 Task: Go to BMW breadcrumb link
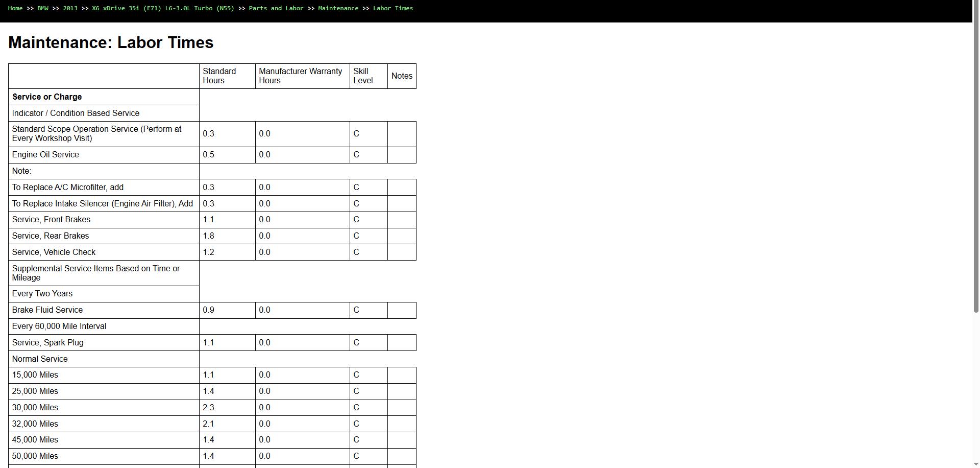pyautogui.click(x=43, y=8)
